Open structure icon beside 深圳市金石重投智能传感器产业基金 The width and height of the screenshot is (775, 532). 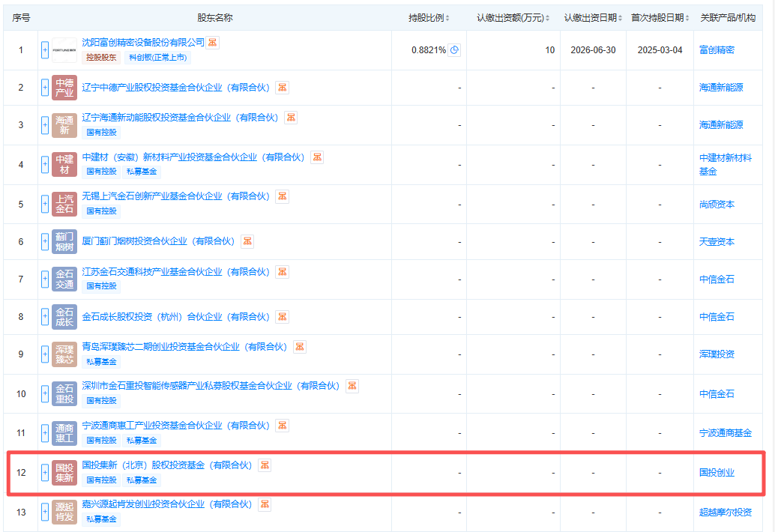click(x=352, y=386)
